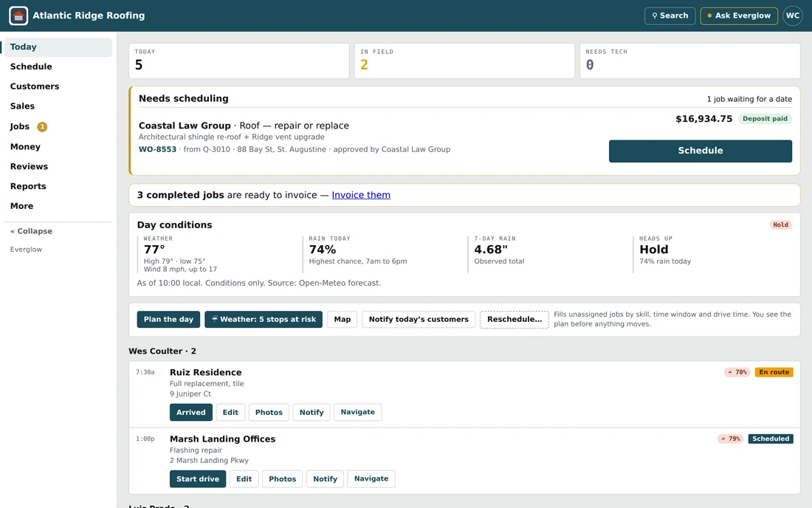Open the Search box in header
Screen dimensions: 812x508
coord(670,16)
